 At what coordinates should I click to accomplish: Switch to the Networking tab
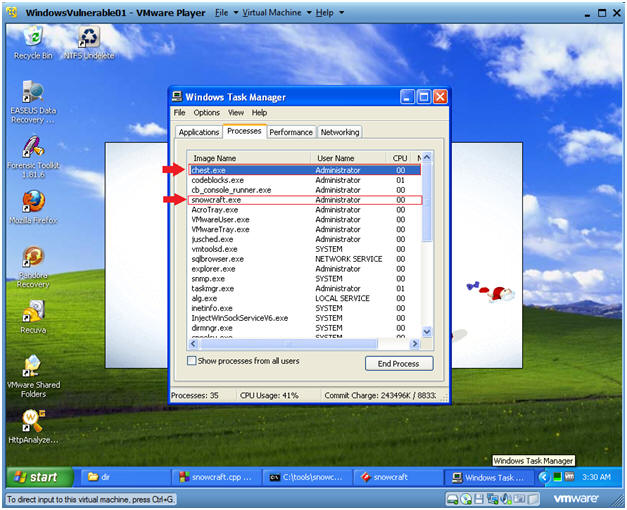click(340, 132)
